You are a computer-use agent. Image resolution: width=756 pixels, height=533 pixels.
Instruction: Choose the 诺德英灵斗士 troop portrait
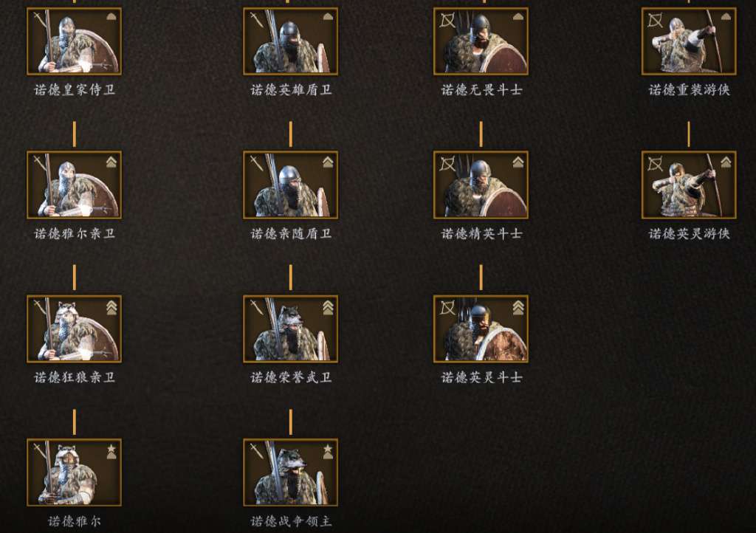[481, 329]
